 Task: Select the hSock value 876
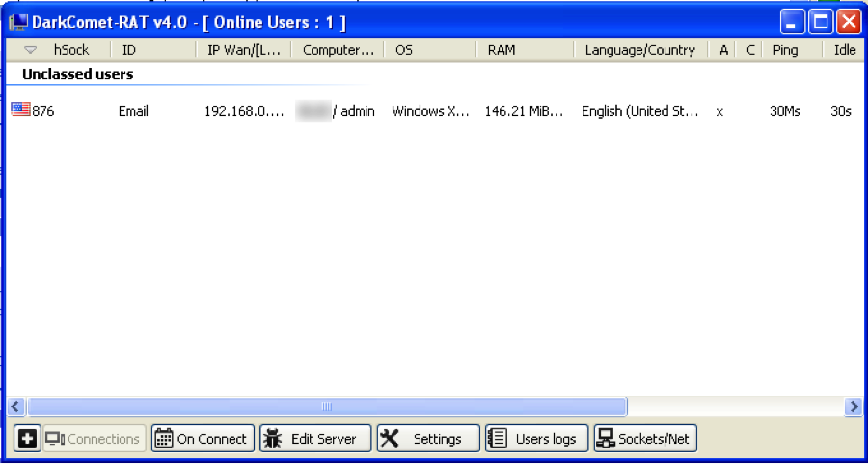click(43, 111)
